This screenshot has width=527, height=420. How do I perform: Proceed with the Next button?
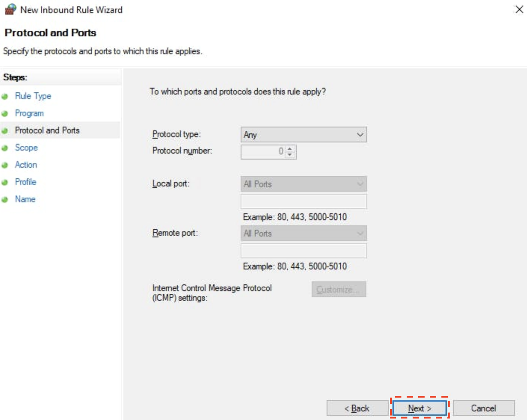click(x=419, y=408)
